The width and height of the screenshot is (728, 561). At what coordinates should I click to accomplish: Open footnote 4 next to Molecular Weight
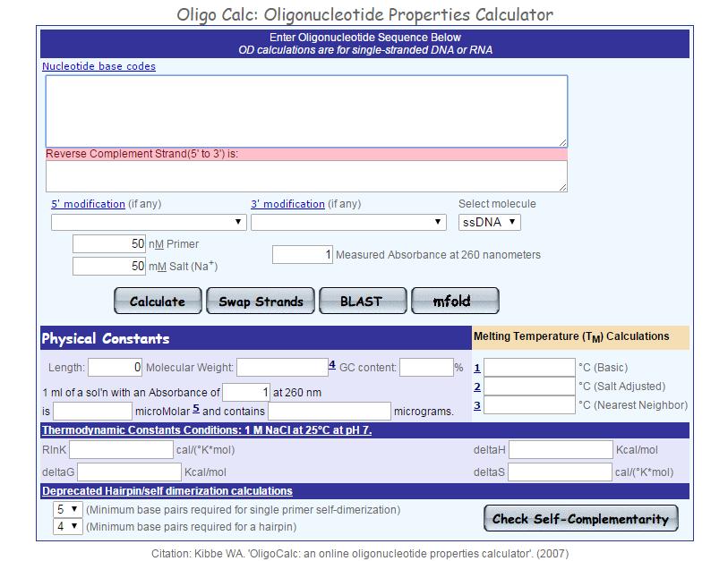coord(332,365)
